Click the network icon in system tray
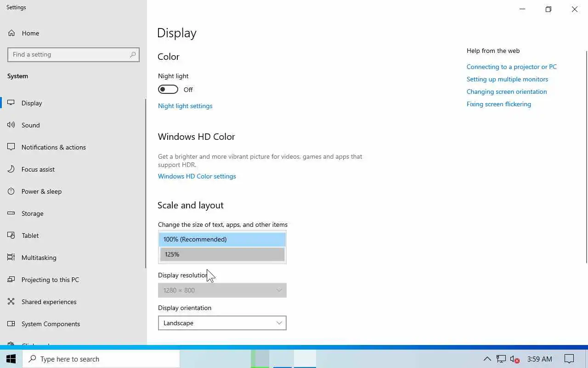 tap(501, 359)
